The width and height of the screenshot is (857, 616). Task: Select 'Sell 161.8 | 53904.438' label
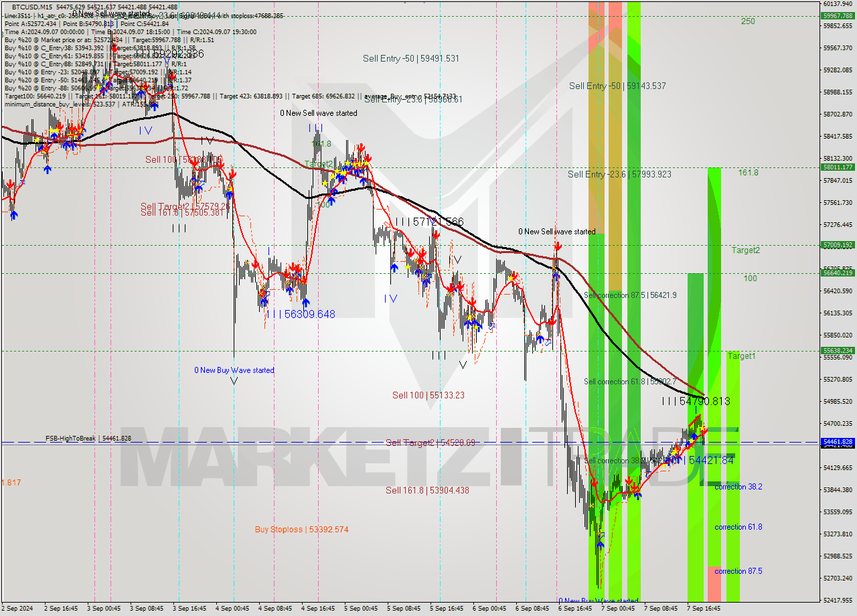pos(427,490)
